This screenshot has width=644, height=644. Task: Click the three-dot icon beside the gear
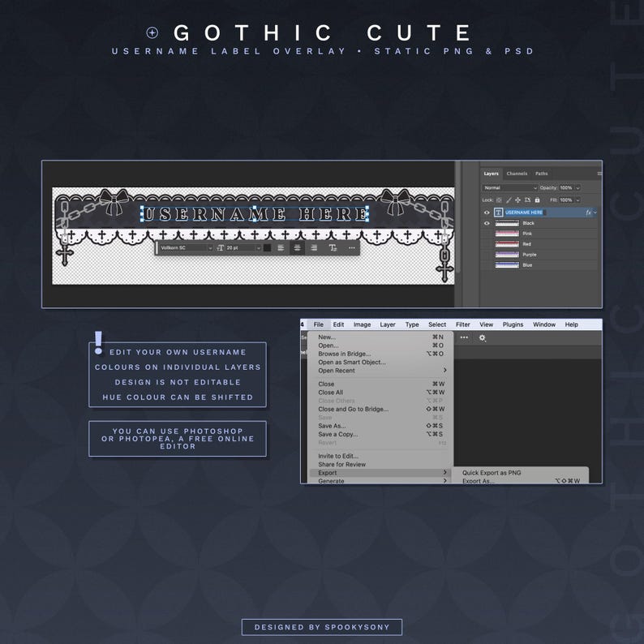tap(464, 337)
